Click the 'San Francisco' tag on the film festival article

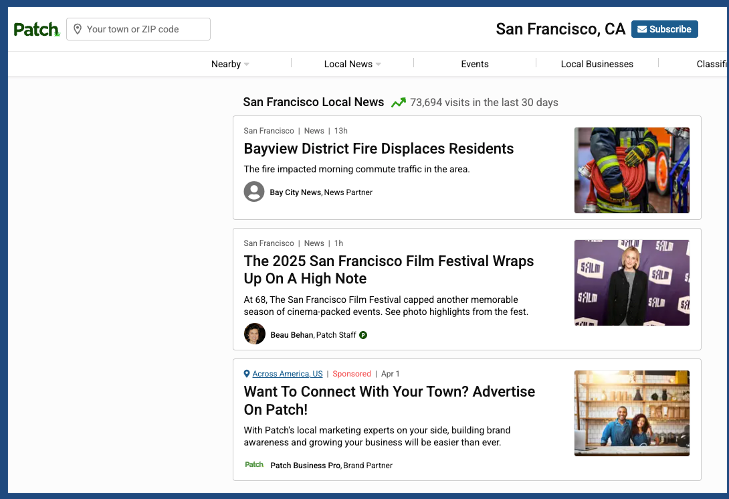click(x=269, y=243)
